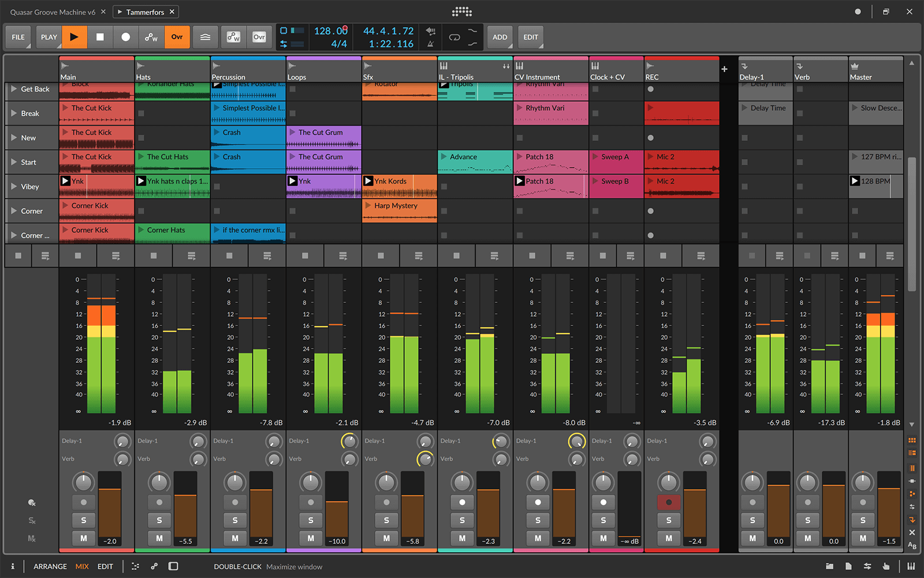Solo the Loops channel with its S button
Screen dimensions: 924x578
pyautogui.click(x=311, y=520)
